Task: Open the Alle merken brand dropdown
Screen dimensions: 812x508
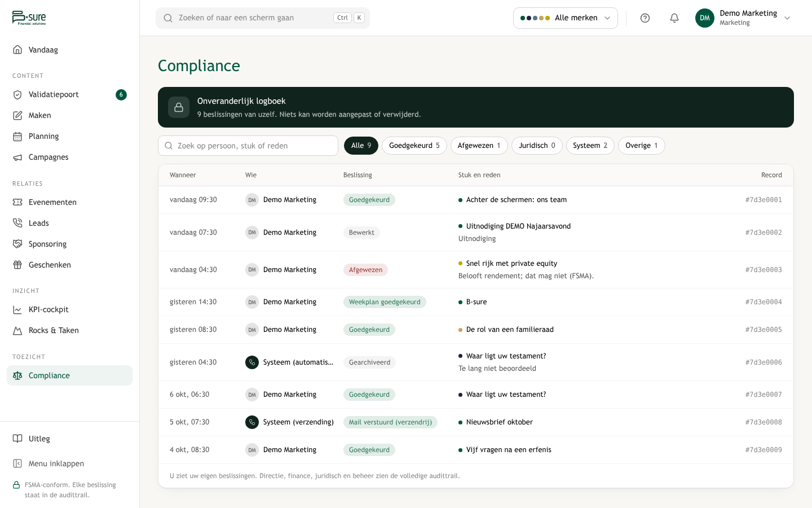Action: 566,18
